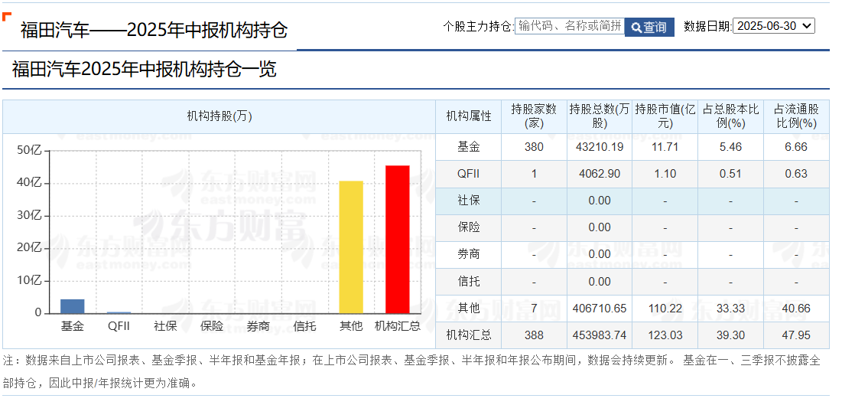Click the 福田汽车2025年中报机构持仓一览 section title
Viewport: 868px width, 405px height.
[144, 69]
